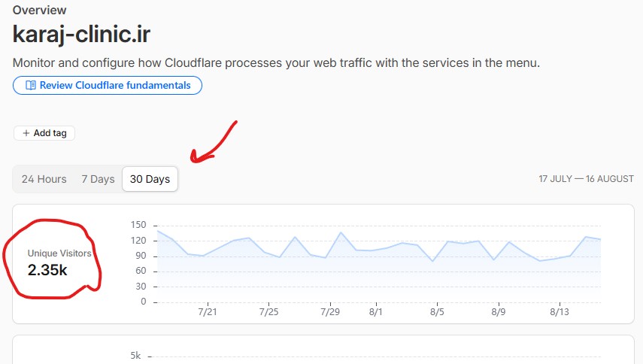Select the 7 Days time range
The width and height of the screenshot is (643, 364).
[x=98, y=179]
